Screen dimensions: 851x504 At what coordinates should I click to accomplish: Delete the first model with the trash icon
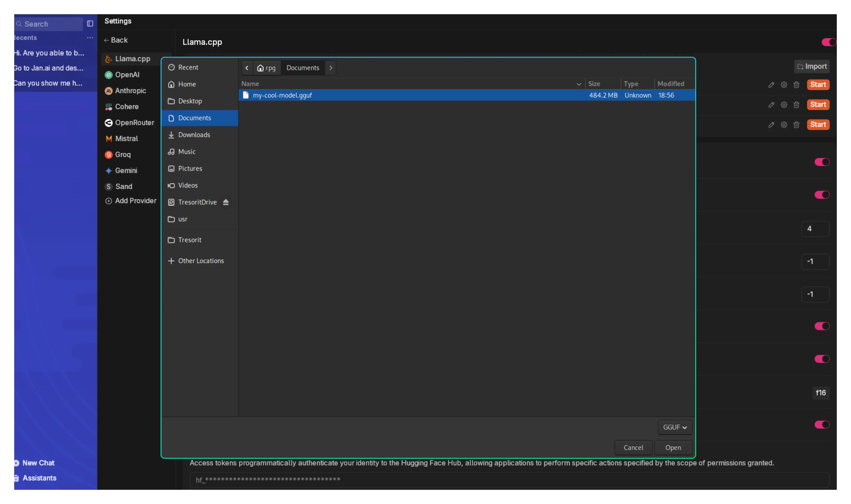(796, 85)
